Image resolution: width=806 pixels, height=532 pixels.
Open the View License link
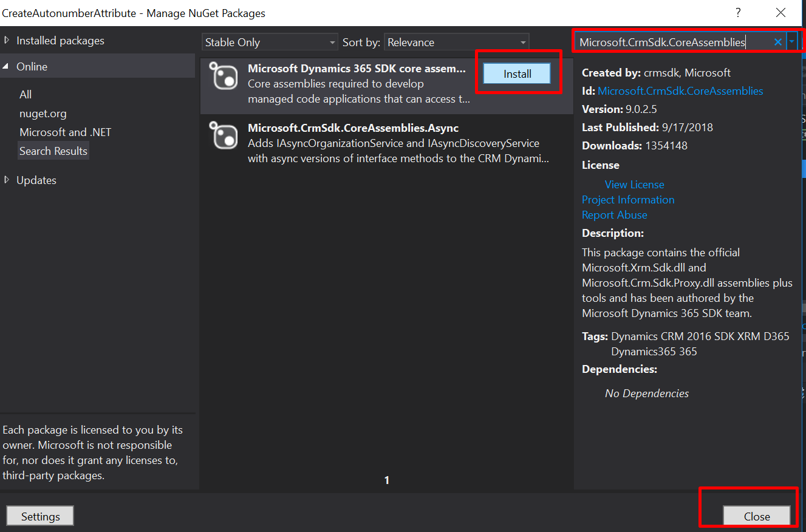634,185
